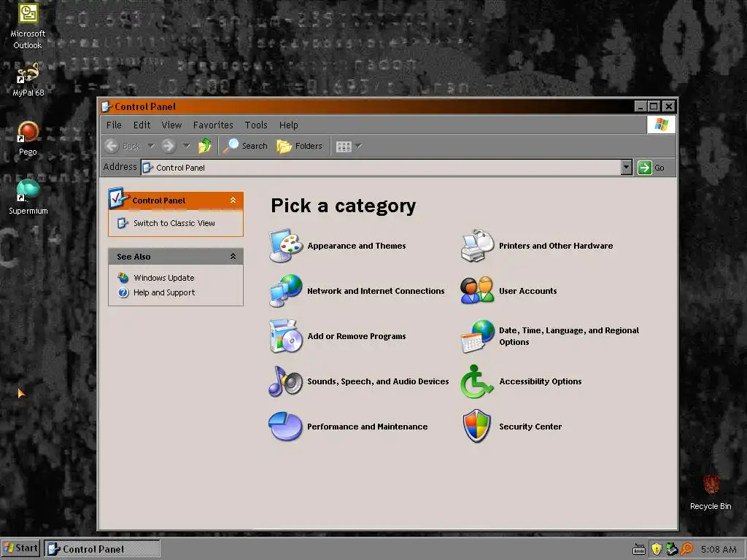Screen dimensions: 747x560
Task: Click the Appearance and Themes text link
Action: click(x=356, y=246)
